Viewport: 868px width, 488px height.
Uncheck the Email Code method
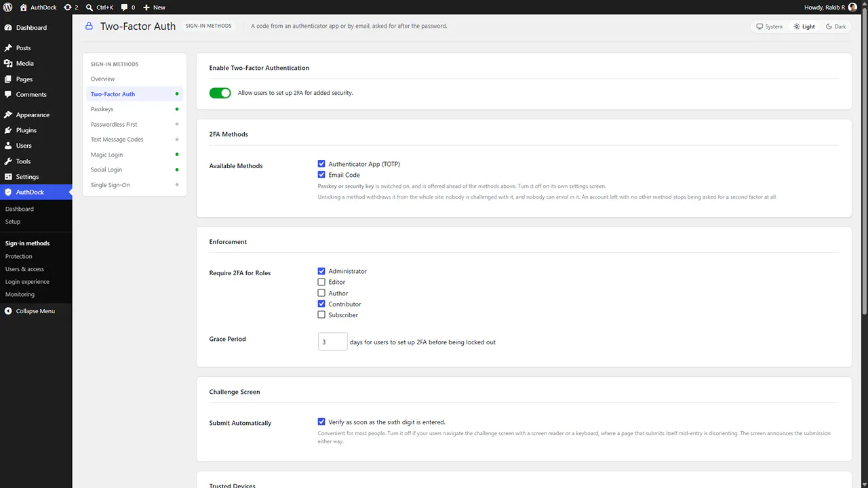[x=321, y=175]
